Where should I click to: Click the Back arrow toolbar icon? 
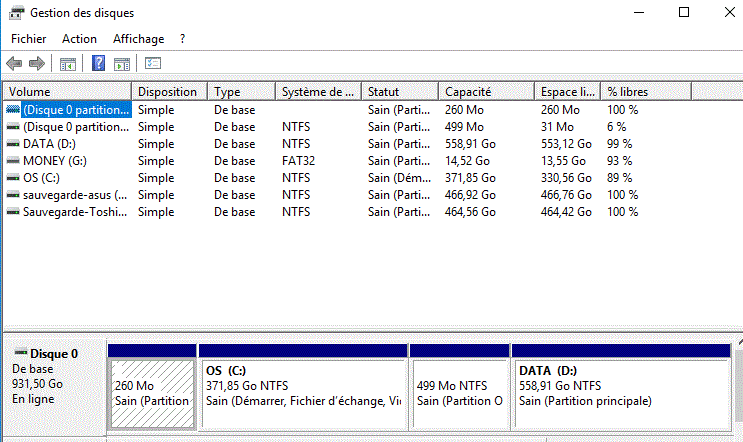[x=14, y=63]
